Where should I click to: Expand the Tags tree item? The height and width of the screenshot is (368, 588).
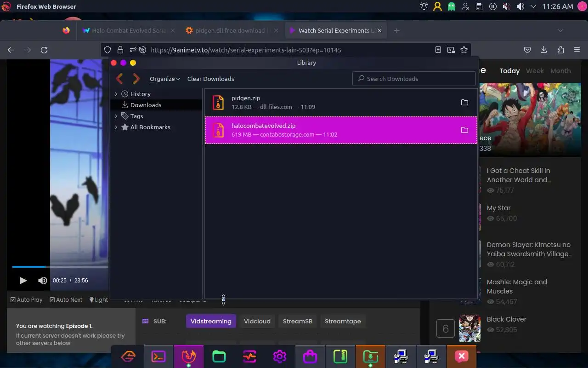click(116, 116)
